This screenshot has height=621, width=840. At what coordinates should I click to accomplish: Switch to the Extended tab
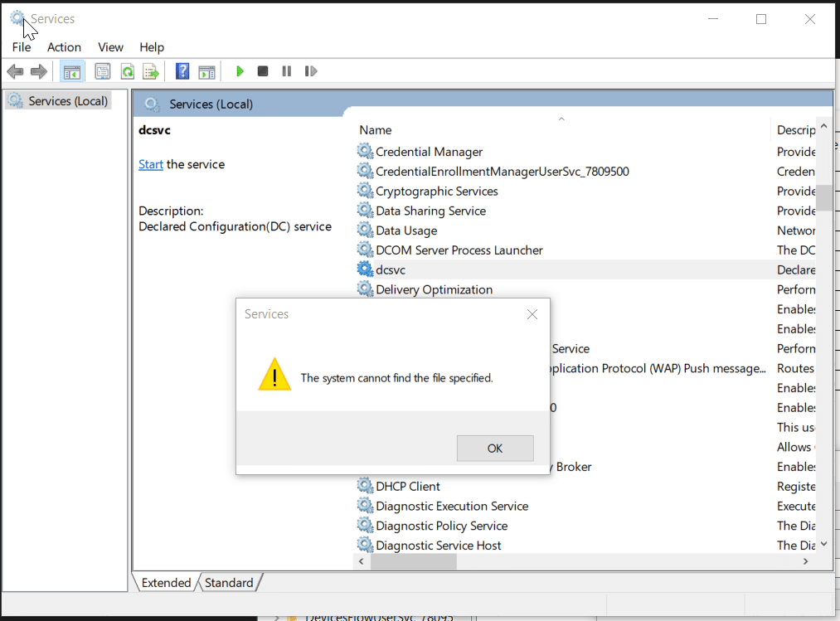(x=166, y=583)
